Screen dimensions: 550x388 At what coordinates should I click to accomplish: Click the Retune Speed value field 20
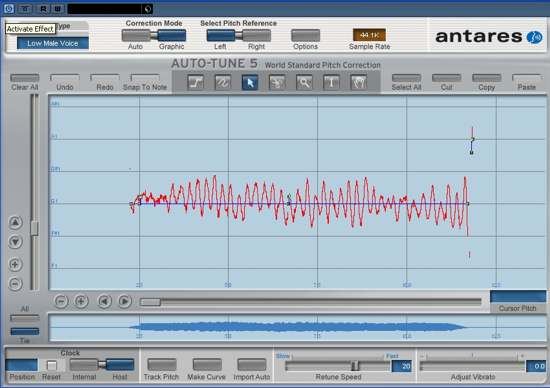click(402, 366)
